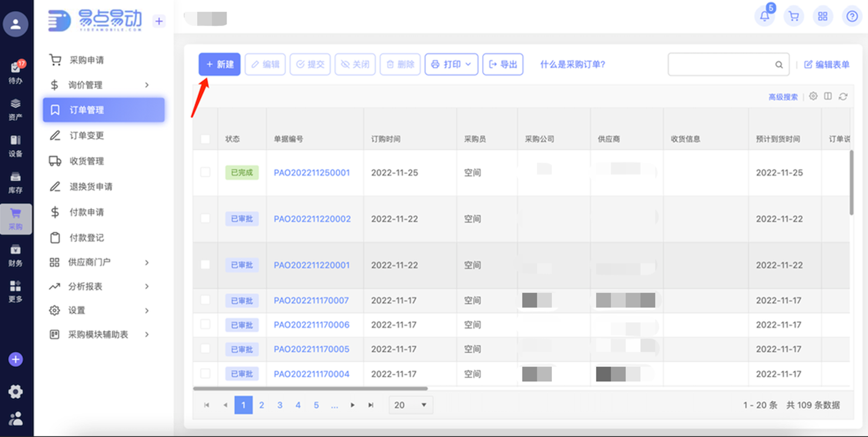Image resolution: width=868 pixels, height=437 pixels.
Task: Expand the 采购模块辅助表 submenu
Action: coord(147,335)
